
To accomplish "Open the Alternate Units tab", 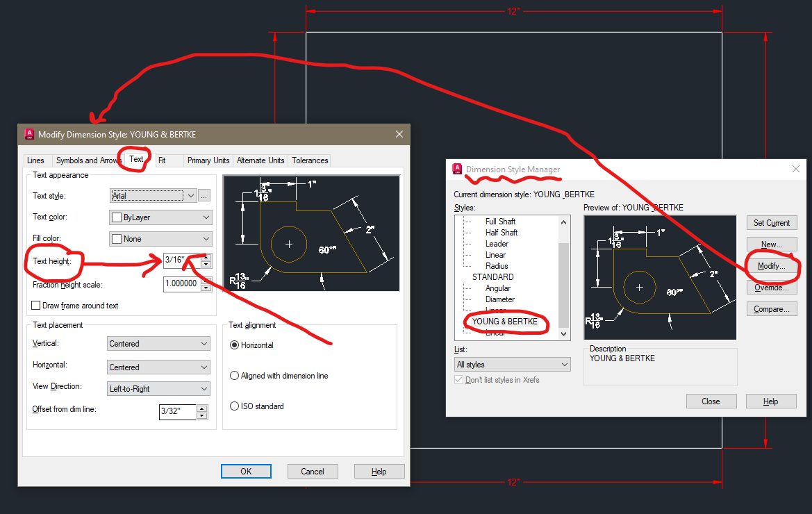I will (x=260, y=160).
